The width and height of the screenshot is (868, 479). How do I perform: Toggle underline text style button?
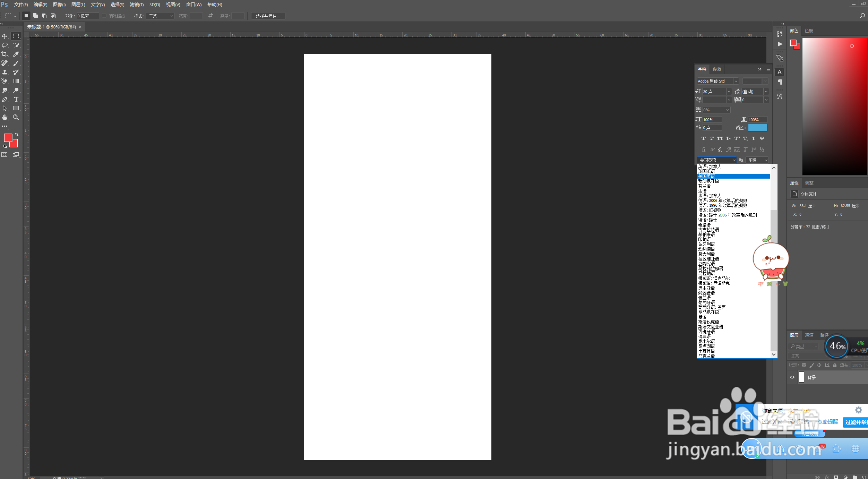coord(754,138)
